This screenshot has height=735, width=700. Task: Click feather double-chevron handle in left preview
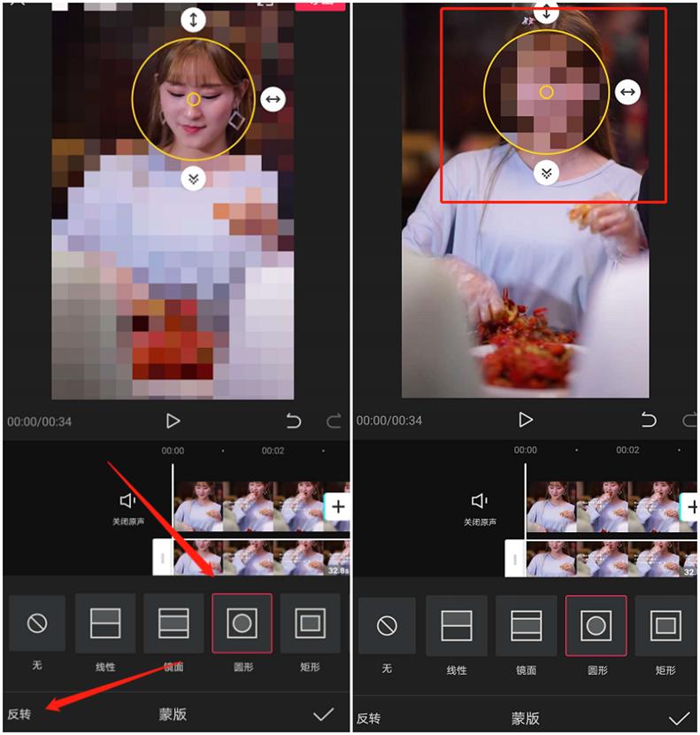[x=193, y=179]
